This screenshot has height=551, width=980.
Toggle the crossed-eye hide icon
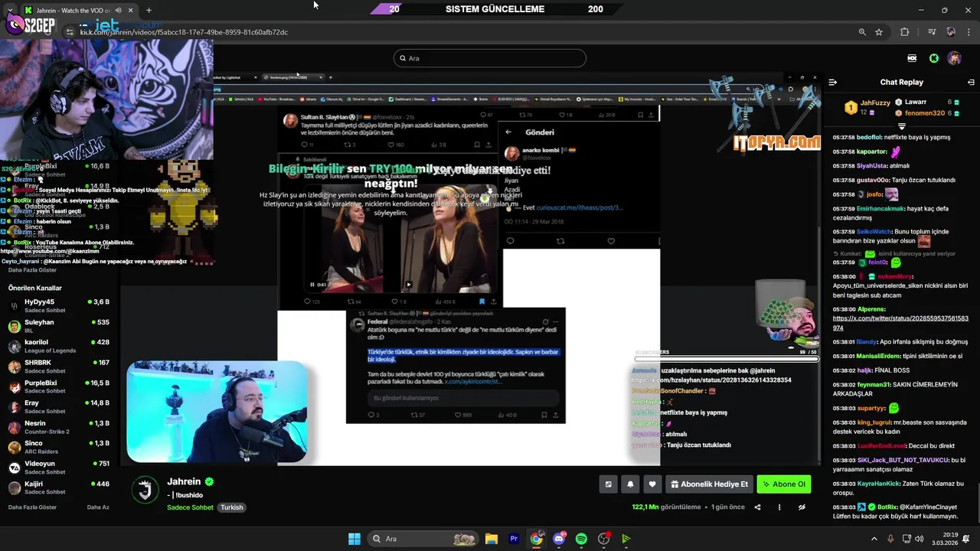click(802, 507)
